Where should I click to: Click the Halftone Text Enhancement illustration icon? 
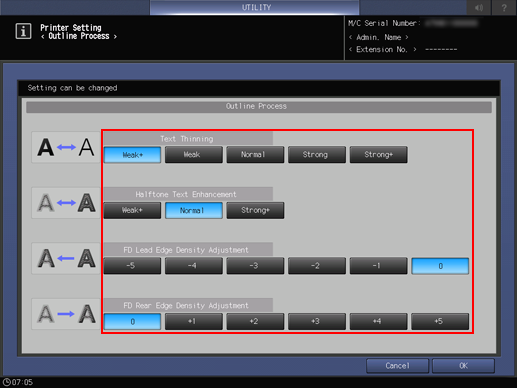point(66,203)
